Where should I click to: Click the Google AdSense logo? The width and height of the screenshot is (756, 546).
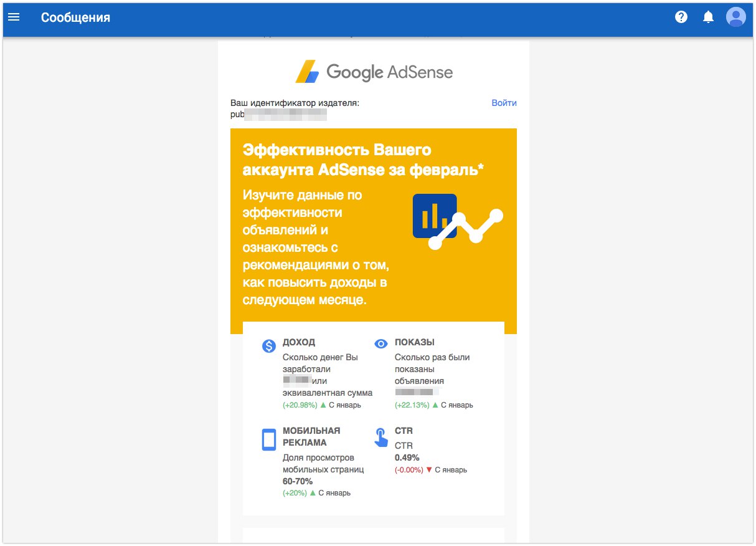tap(374, 72)
